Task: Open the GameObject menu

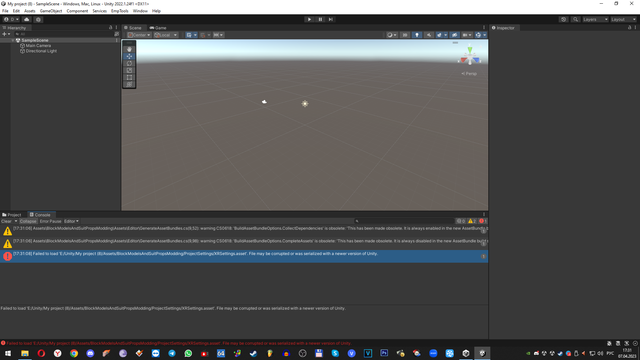Action: 51,11
